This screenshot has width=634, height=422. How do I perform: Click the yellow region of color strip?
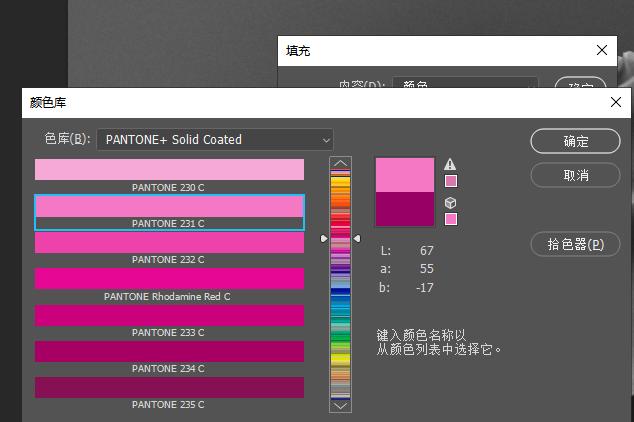[x=340, y=357]
